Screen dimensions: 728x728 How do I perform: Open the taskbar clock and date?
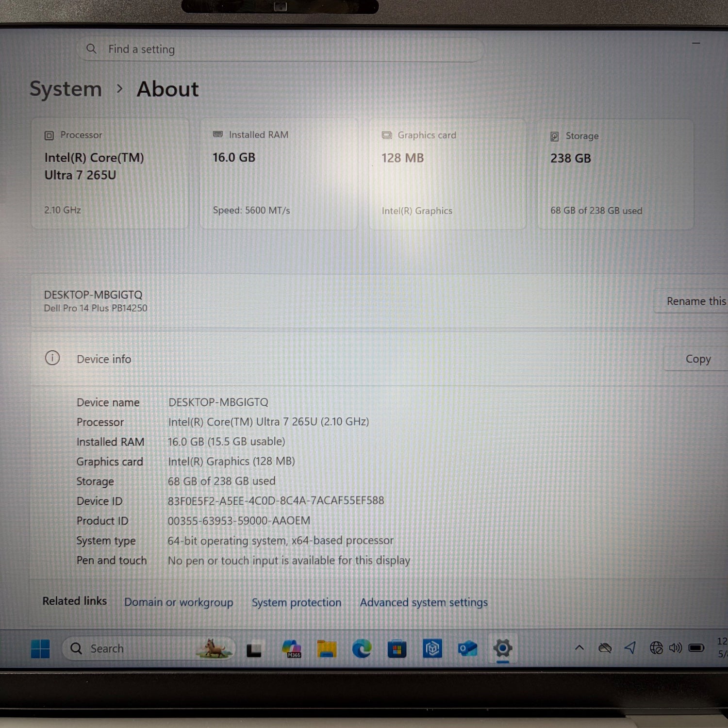click(x=722, y=647)
